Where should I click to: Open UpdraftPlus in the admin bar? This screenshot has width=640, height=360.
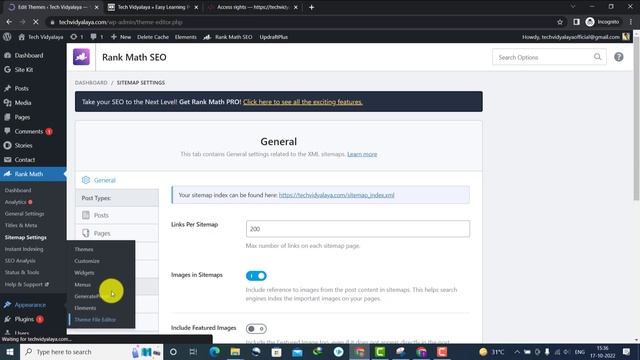(x=273, y=37)
